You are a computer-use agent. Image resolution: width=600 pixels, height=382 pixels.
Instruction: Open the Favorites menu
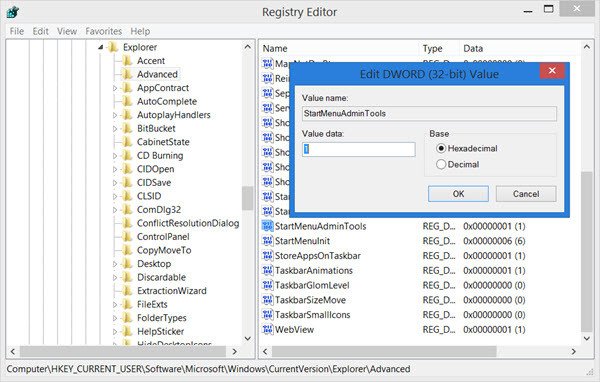[x=103, y=31]
